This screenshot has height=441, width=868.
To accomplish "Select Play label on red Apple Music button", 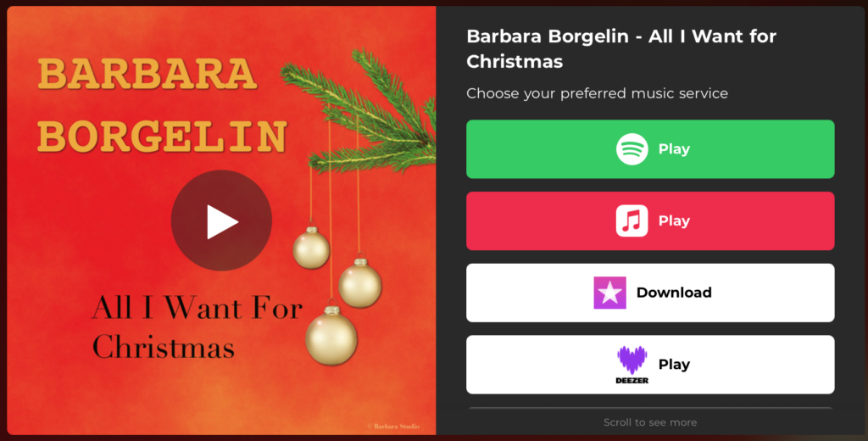I will (674, 220).
